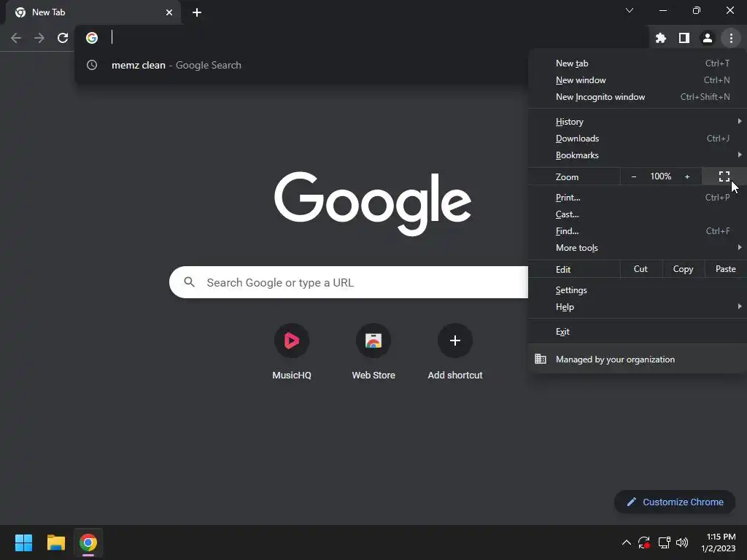The image size is (747, 560).
Task: Open Settings from the menu
Action: (x=638, y=290)
